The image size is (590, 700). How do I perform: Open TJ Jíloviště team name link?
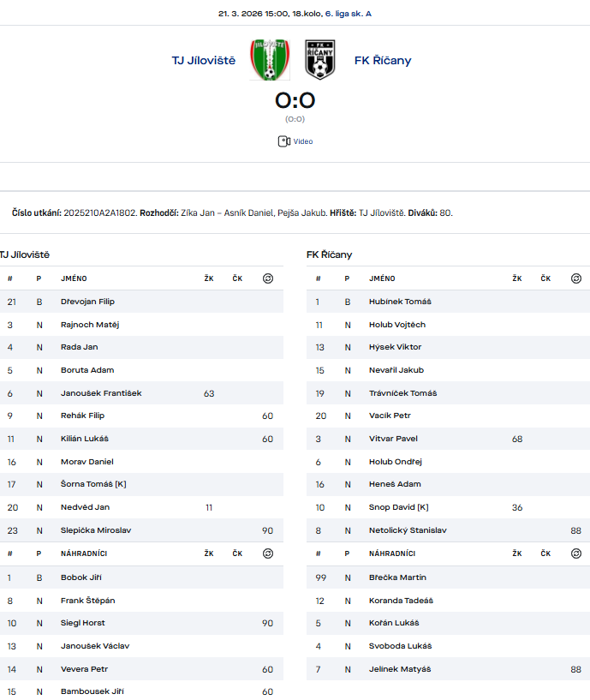point(204,60)
